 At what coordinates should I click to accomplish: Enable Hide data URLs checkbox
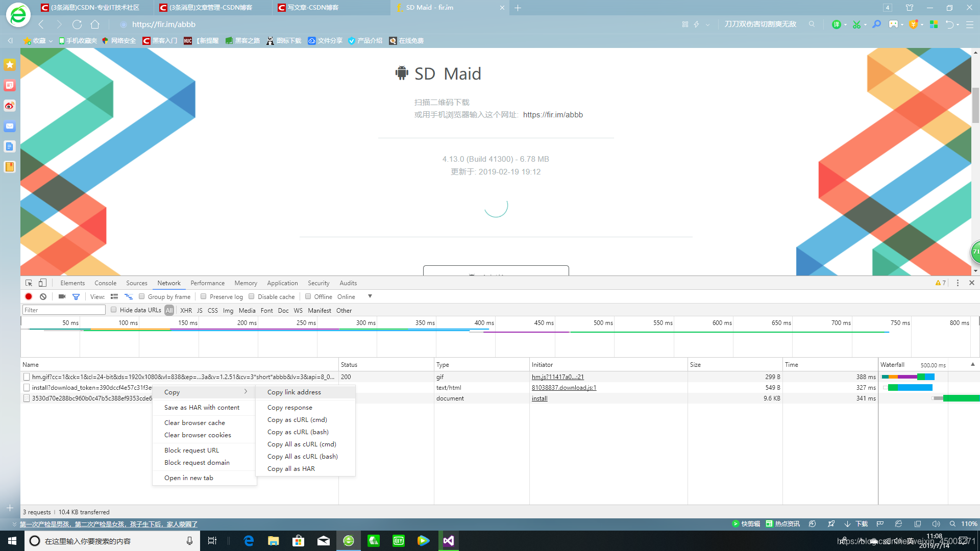coord(114,310)
